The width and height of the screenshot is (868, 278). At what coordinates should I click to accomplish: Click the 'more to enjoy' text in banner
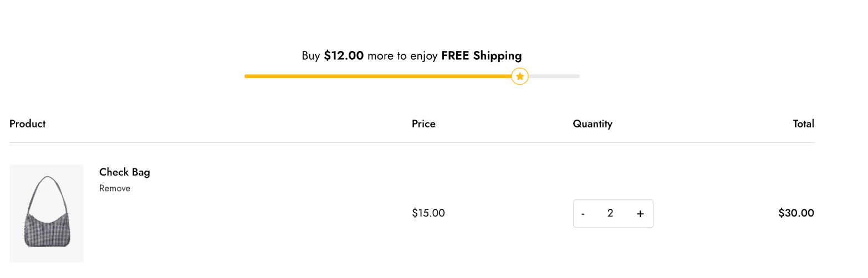click(x=402, y=56)
